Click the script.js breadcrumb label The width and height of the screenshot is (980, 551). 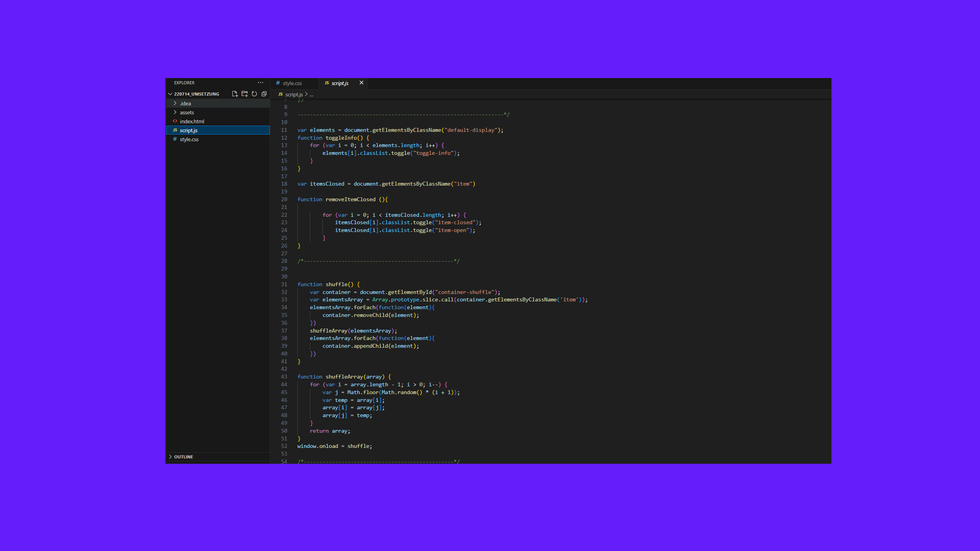(x=294, y=95)
